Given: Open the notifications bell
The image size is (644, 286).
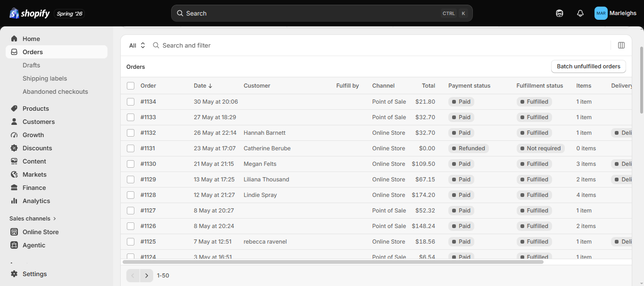Looking at the screenshot, I should pos(580,13).
